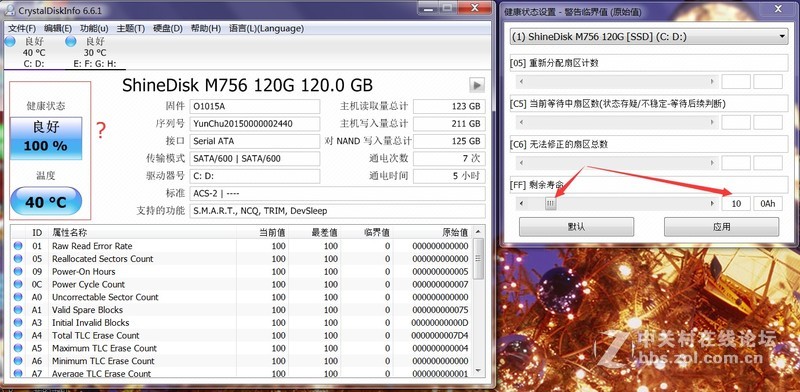This screenshot has width=800, height=392.
Task: Click the hex field showing 0Ah
Action: coord(768,204)
